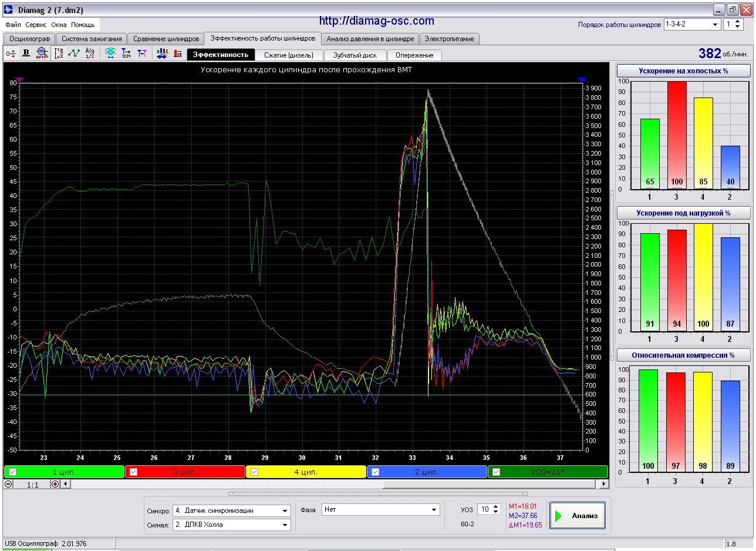Image resolution: width=756 pixels, height=551 pixels.
Task: Click the 60-2 disk type label
Action: (468, 524)
